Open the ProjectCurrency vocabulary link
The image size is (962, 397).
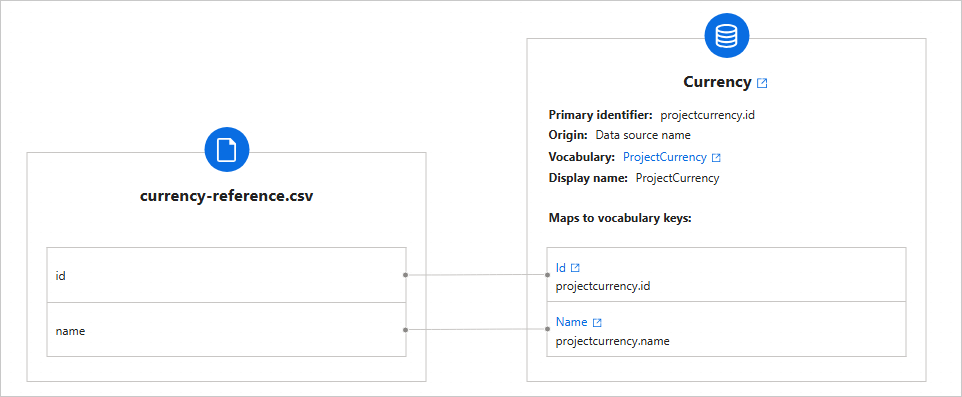pyautogui.click(x=664, y=157)
